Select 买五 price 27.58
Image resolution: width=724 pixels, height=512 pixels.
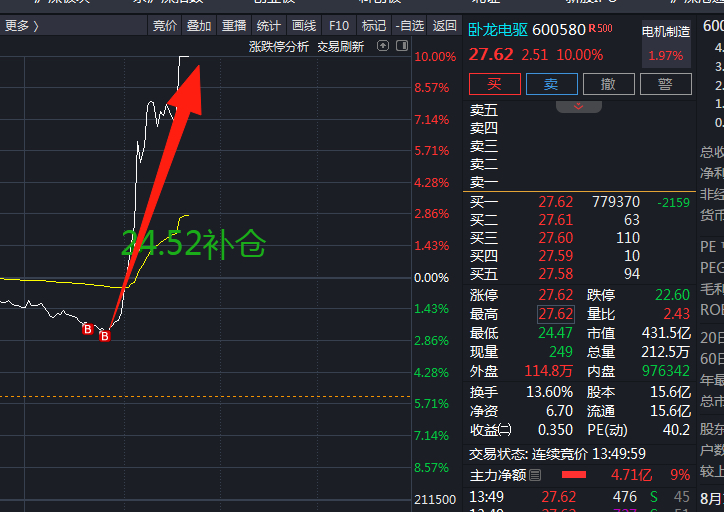click(x=555, y=274)
